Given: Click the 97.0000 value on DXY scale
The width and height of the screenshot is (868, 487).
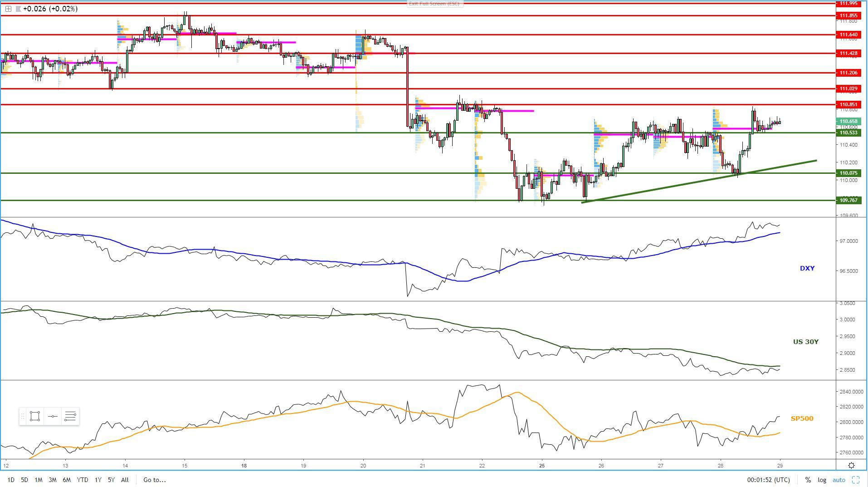Looking at the screenshot, I should coord(848,241).
